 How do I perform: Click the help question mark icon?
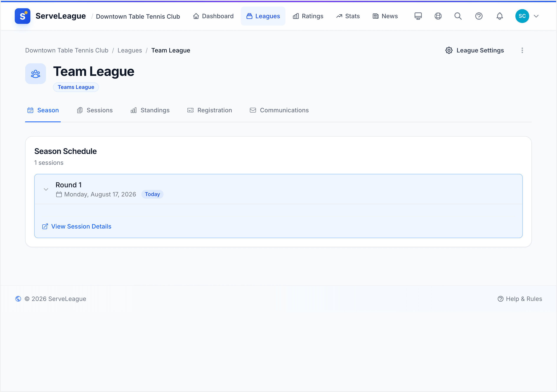pyautogui.click(x=479, y=16)
